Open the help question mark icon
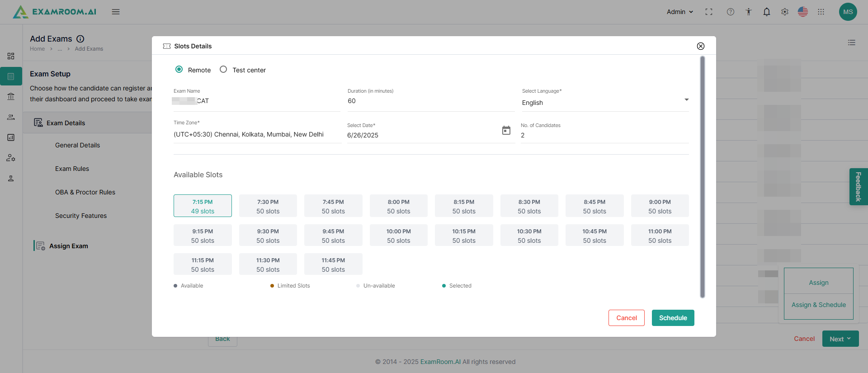Image resolution: width=868 pixels, height=373 pixels. coord(730,12)
